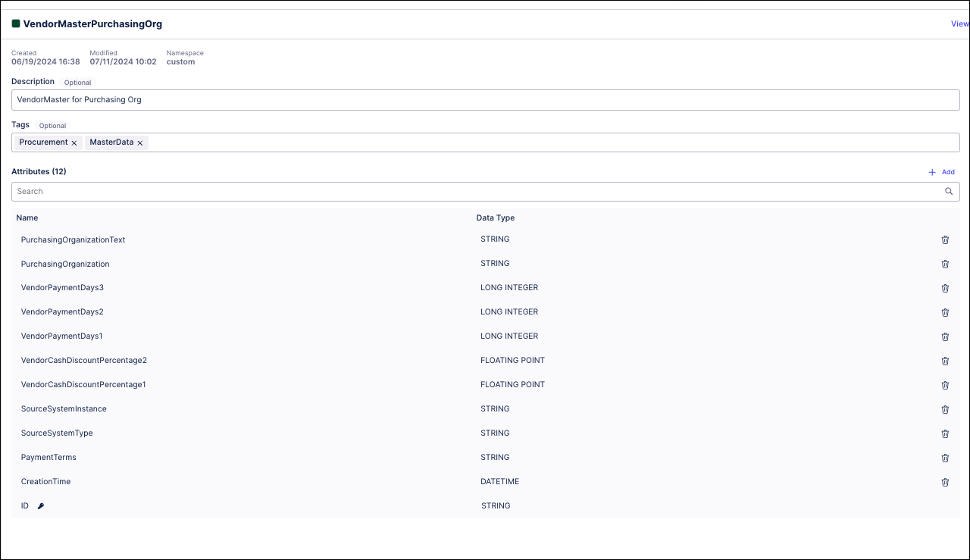The width and height of the screenshot is (970, 560).
Task: Select the VendorPaymentDays3 attribute name
Action: pos(62,288)
